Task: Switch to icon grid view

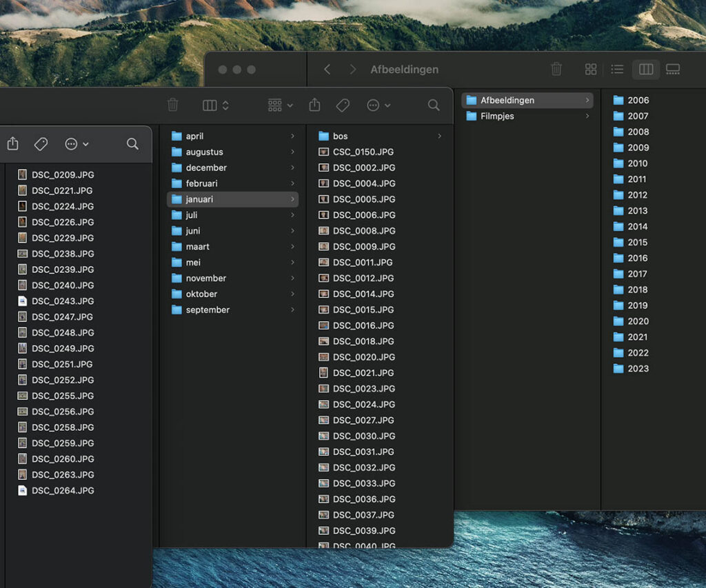Action: click(x=591, y=69)
